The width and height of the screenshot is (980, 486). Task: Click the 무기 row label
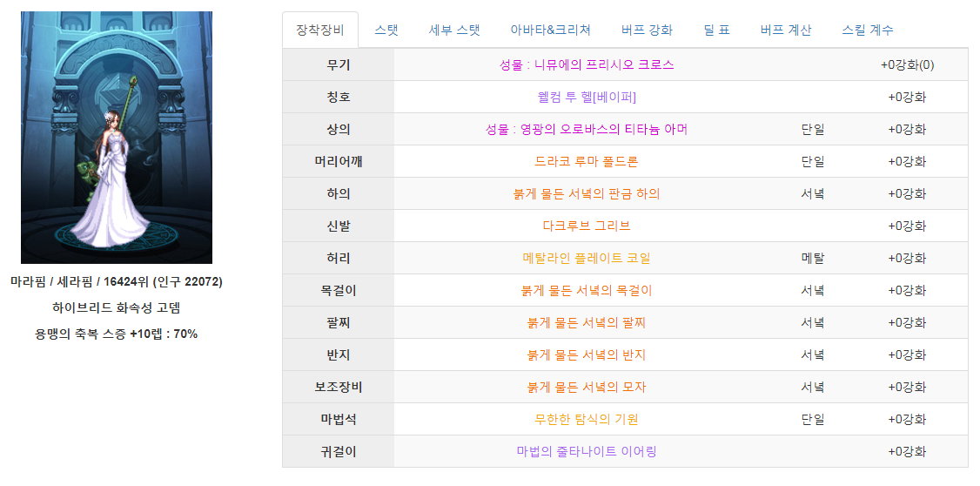pyautogui.click(x=338, y=64)
